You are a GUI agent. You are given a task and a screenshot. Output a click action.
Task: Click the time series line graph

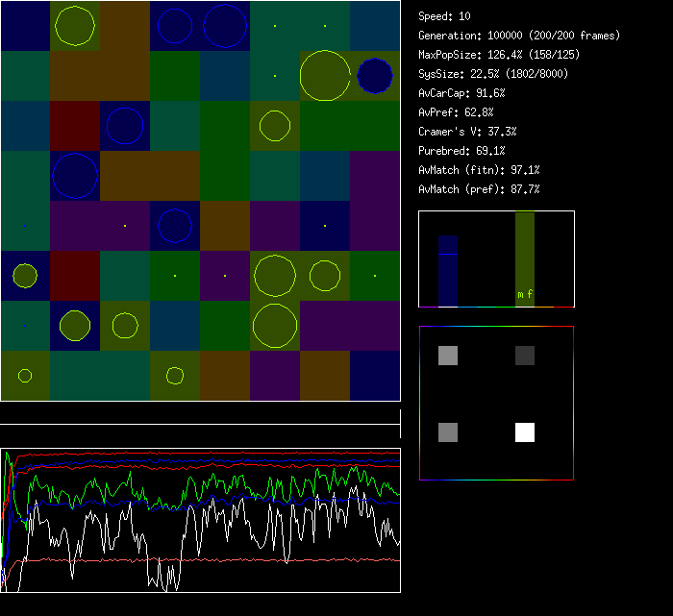[x=200, y=520]
